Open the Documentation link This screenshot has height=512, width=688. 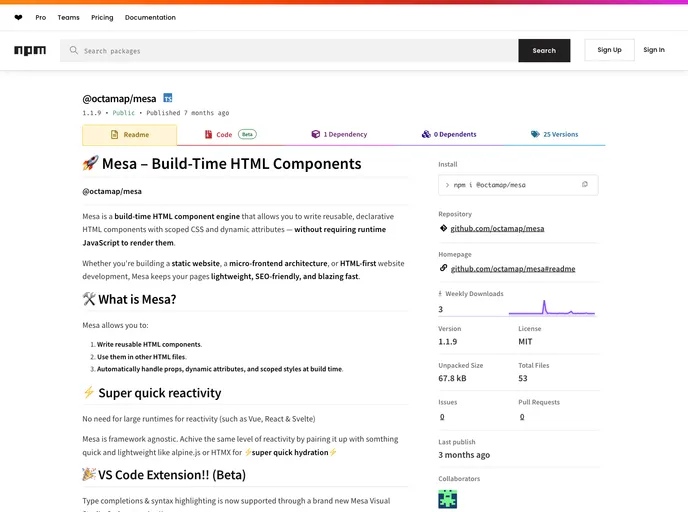pos(150,18)
